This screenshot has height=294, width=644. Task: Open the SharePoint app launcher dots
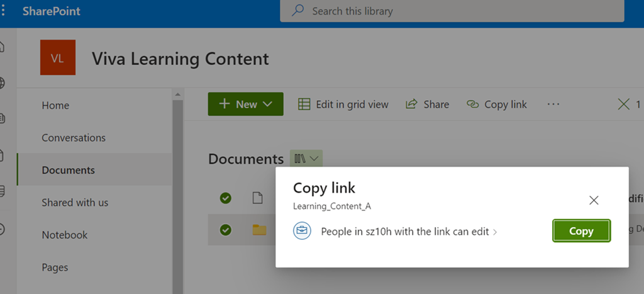[x=4, y=11]
